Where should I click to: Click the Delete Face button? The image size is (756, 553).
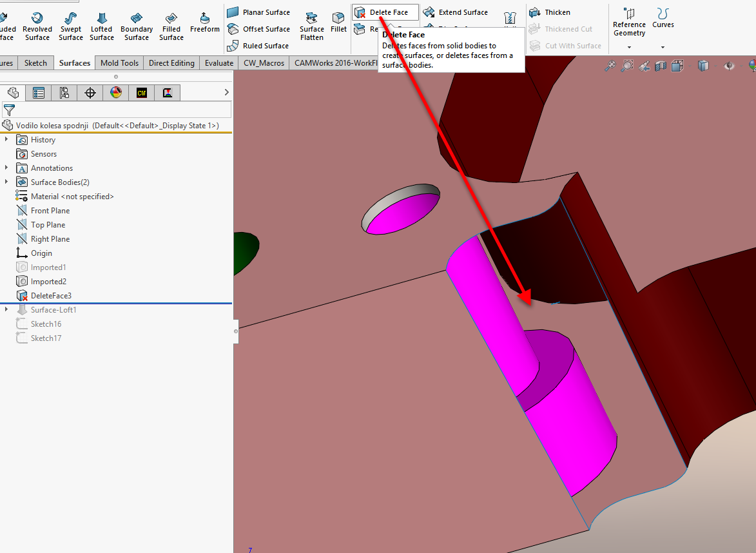tap(385, 12)
